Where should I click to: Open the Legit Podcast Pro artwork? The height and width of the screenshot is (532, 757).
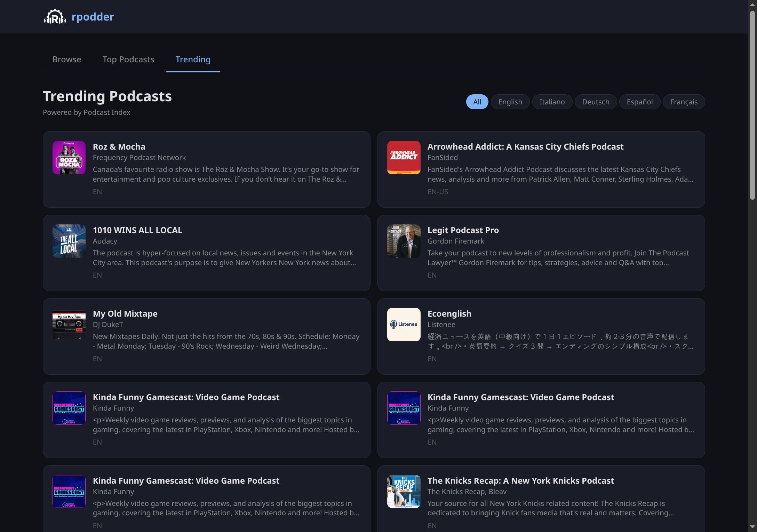point(403,241)
